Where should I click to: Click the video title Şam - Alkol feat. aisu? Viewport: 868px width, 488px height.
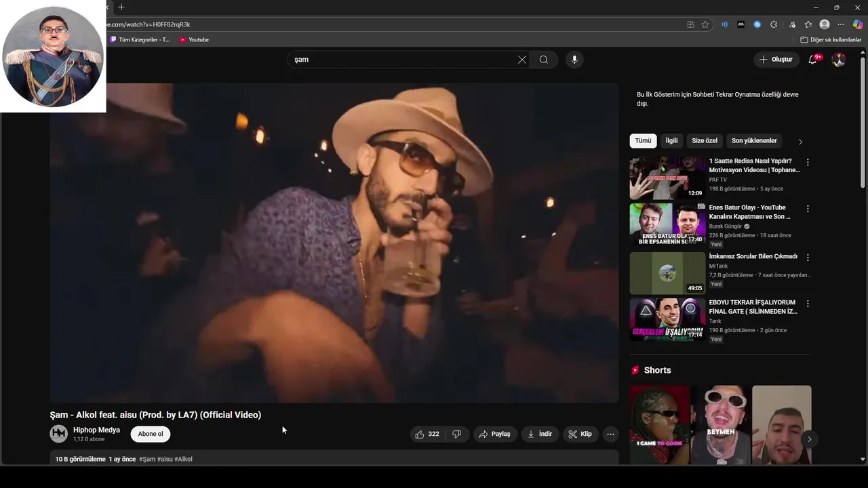155,415
